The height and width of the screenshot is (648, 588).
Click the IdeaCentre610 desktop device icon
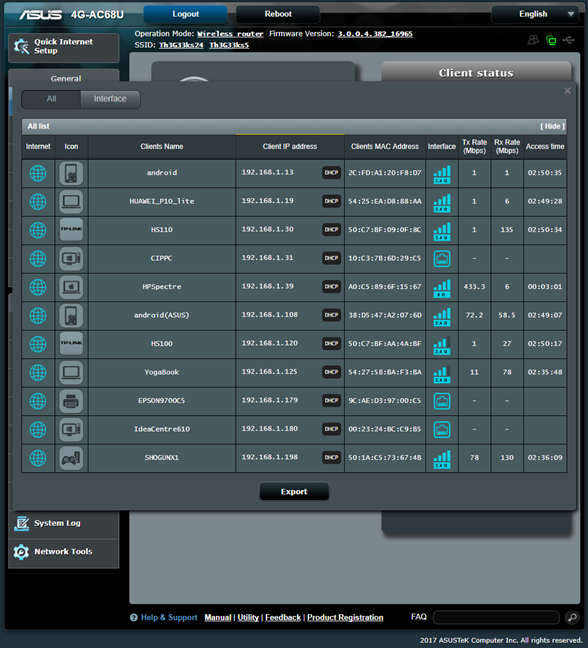[71, 429]
